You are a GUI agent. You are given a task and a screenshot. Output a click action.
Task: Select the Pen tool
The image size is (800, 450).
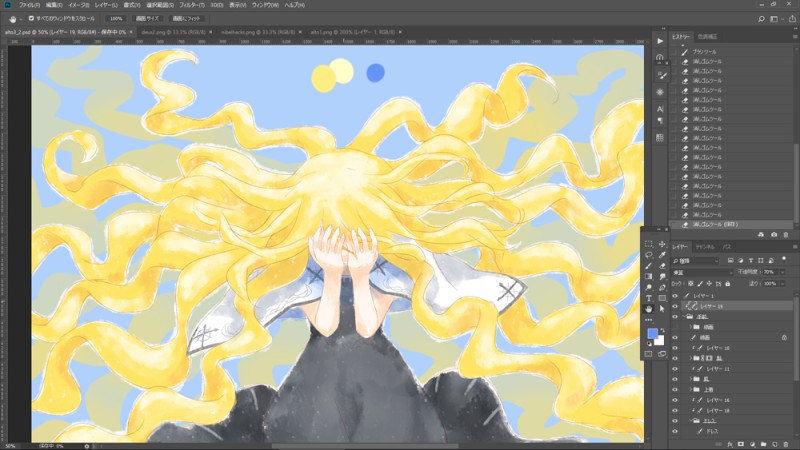[662, 287]
